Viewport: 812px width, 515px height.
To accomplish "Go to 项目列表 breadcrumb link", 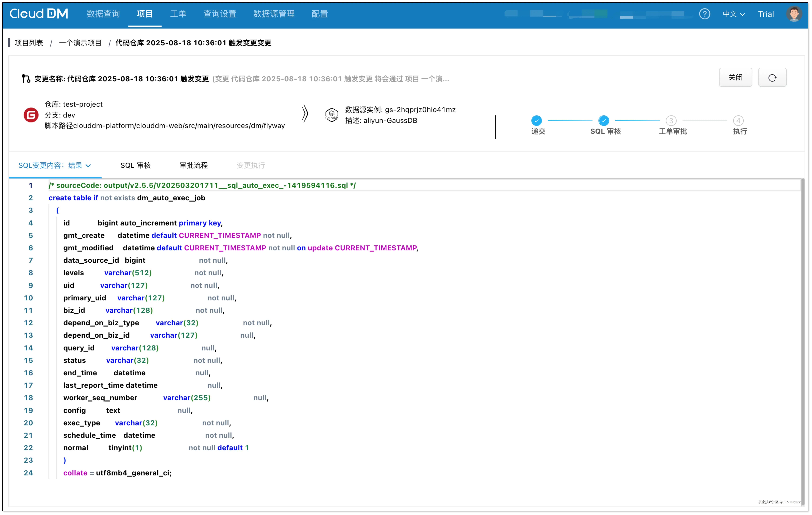I will (x=29, y=43).
